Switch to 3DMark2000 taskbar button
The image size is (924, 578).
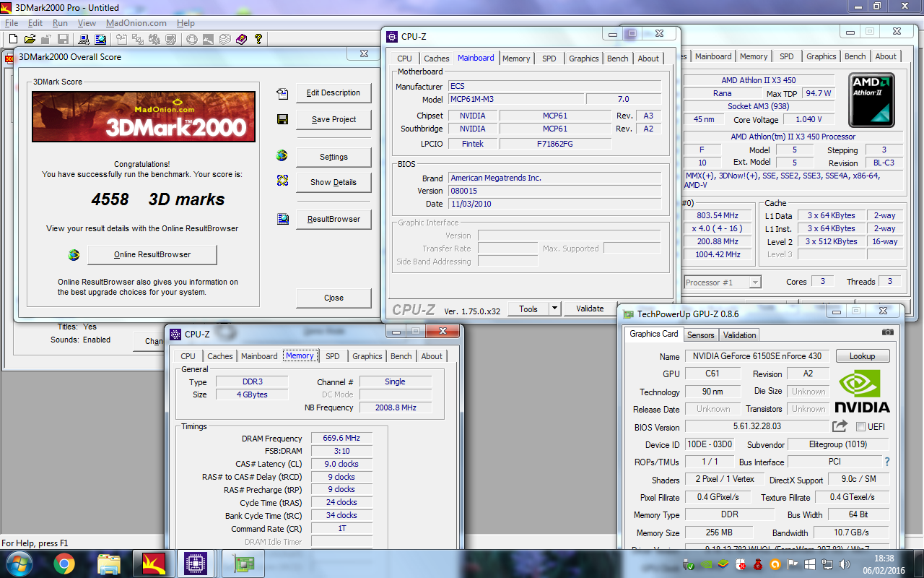point(154,564)
